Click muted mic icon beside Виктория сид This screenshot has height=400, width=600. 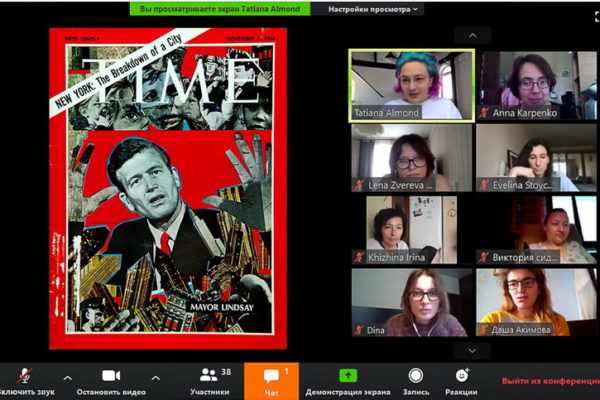pos(484,257)
